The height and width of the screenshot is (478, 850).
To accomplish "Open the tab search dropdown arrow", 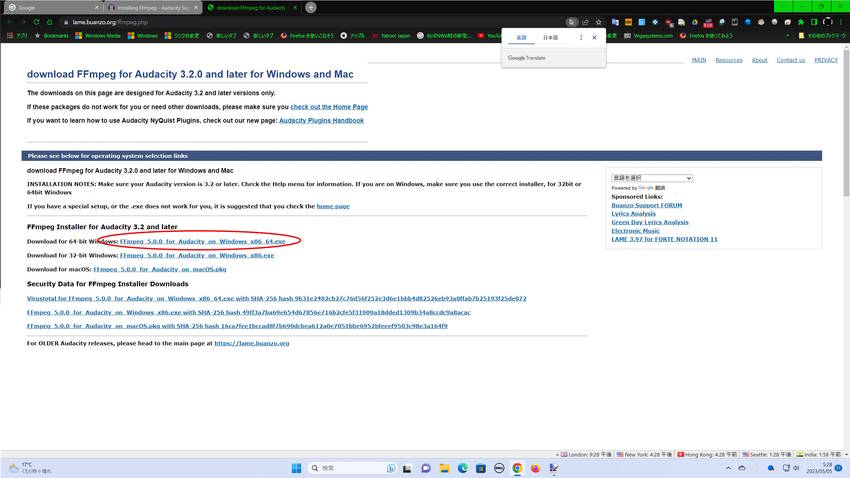I will pos(783,7).
